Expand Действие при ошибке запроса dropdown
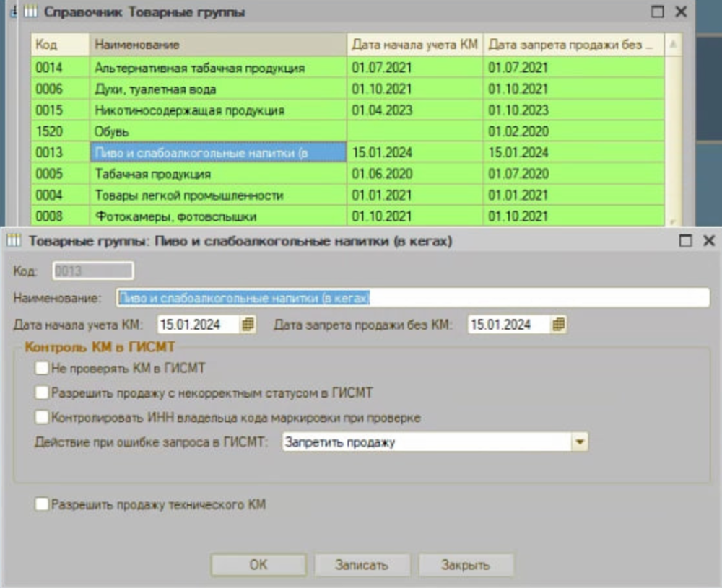The image size is (722, 588). click(x=580, y=442)
